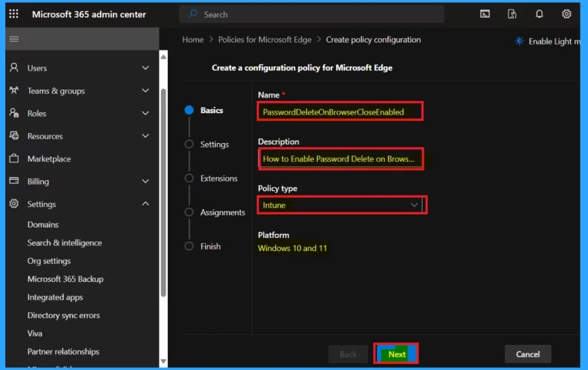Go to Home breadcrumb link
The height and width of the screenshot is (370, 588).
tap(193, 40)
